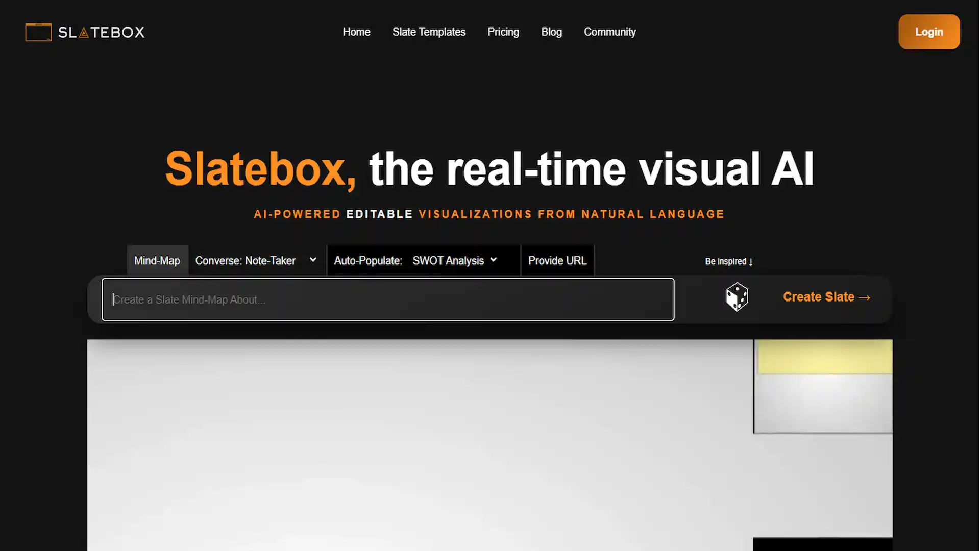Open Slate Templates in navigation
The width and height of the screenshot is (980, 551).
(429, 32)
